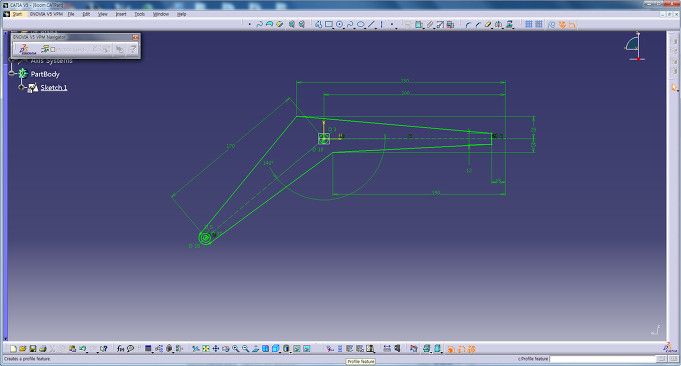Select the Spline sketch tool
This screenshot has width=681, height=366.
point(350,25)
